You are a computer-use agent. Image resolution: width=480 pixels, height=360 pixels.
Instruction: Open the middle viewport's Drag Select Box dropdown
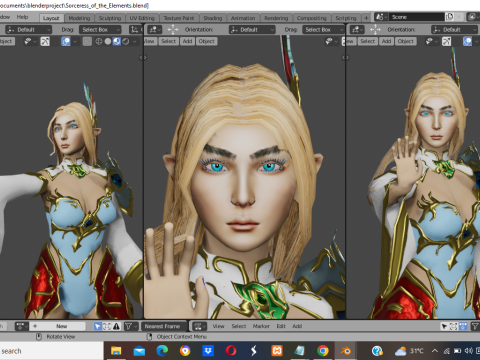coord(323,30)
